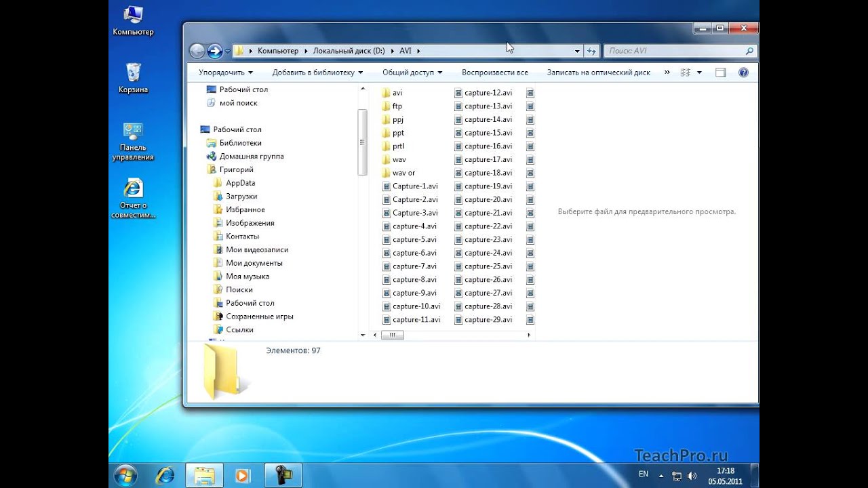This screenshot has height=488, width=868.
Task: Open the view options dropdown arrow
Action: point(699,73)
